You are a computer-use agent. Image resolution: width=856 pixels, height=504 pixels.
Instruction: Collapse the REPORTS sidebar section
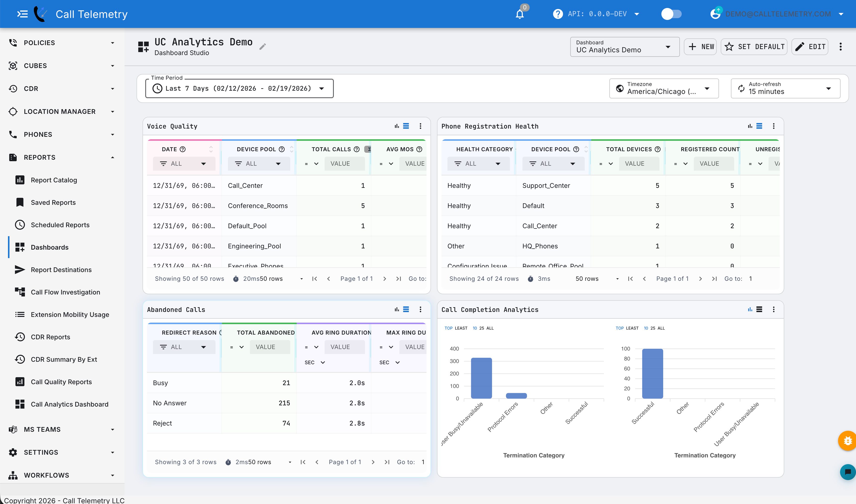(x=62, y=157)
